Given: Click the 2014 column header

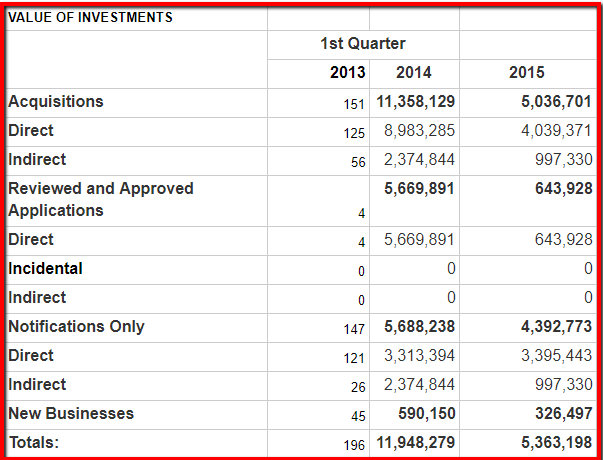Looking at the screenshot, I should (414, 73).
